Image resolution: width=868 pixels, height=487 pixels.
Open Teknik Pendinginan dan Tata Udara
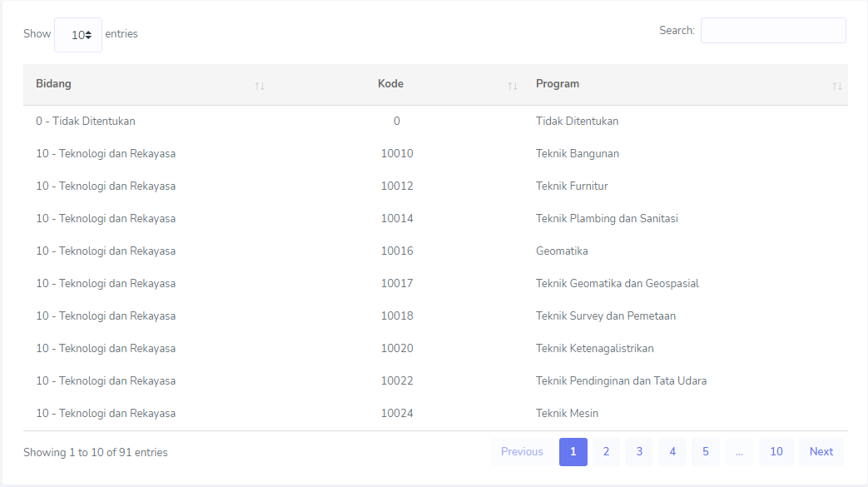[x=621, y=380]
